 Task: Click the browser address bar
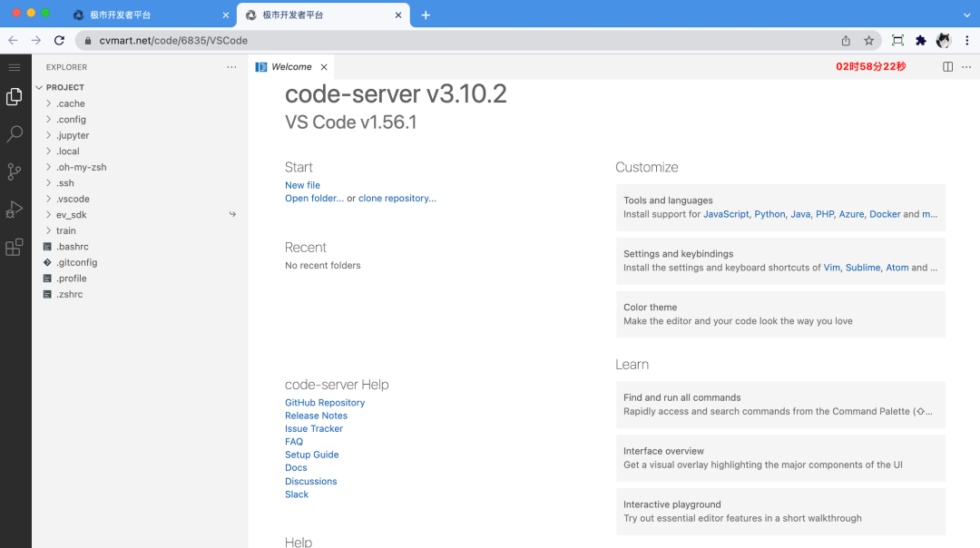tap(454, 41)
